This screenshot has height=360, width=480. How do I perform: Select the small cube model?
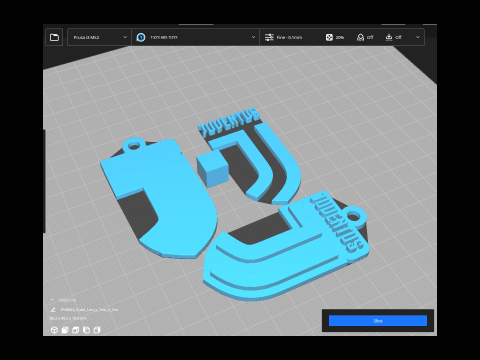pos(212,169)
